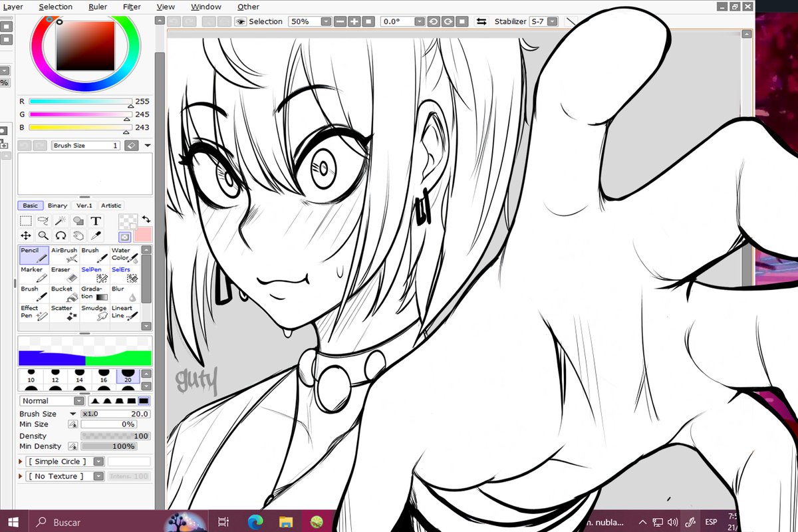Open the Window menu
Viewport: 798px width, 532px height.
(x=206, y=7)
